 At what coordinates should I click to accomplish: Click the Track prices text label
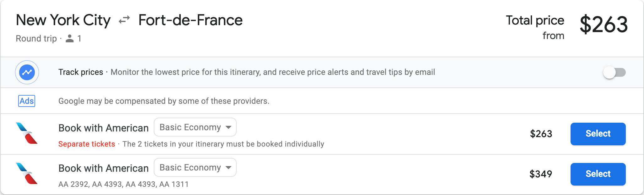81,72
